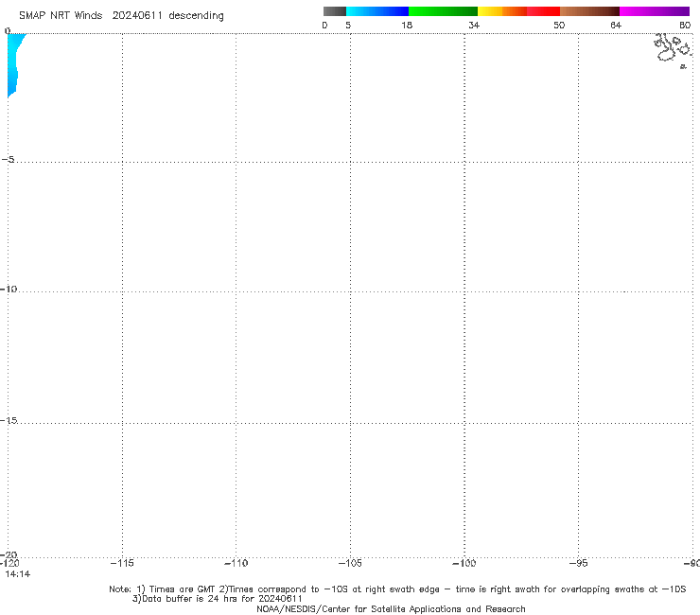Click the 'Times are GMT' note line
Image resolution: width=700 pixels, height=615 pixels.
tap(397, 589)
